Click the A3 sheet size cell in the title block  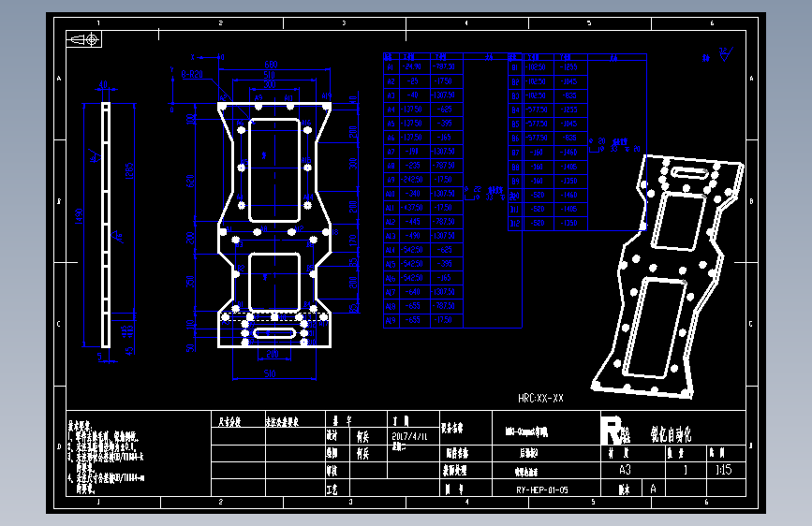coord(625,470)
